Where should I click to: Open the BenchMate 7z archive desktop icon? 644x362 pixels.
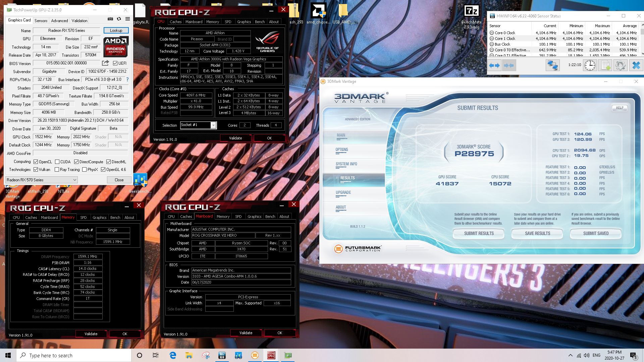471,17
